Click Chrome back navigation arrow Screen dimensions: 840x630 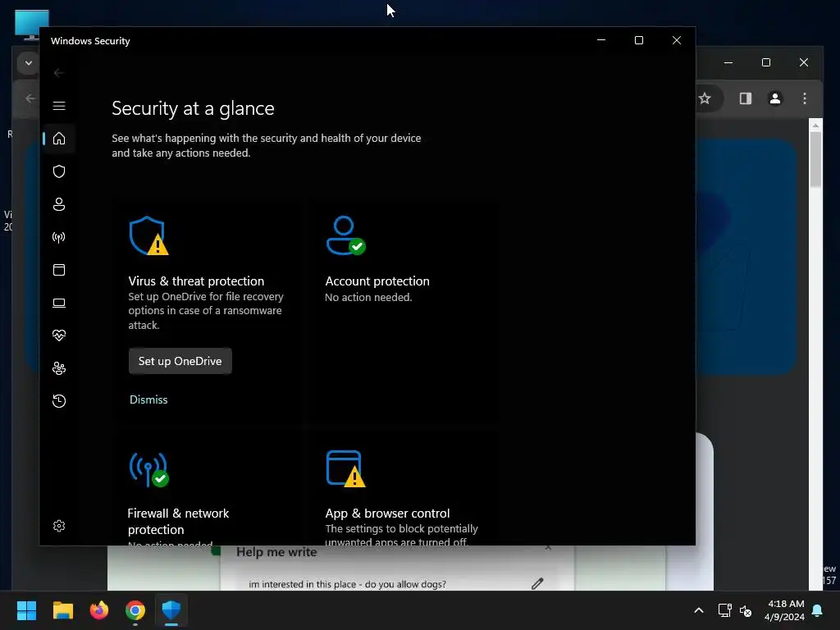[30, 98]
